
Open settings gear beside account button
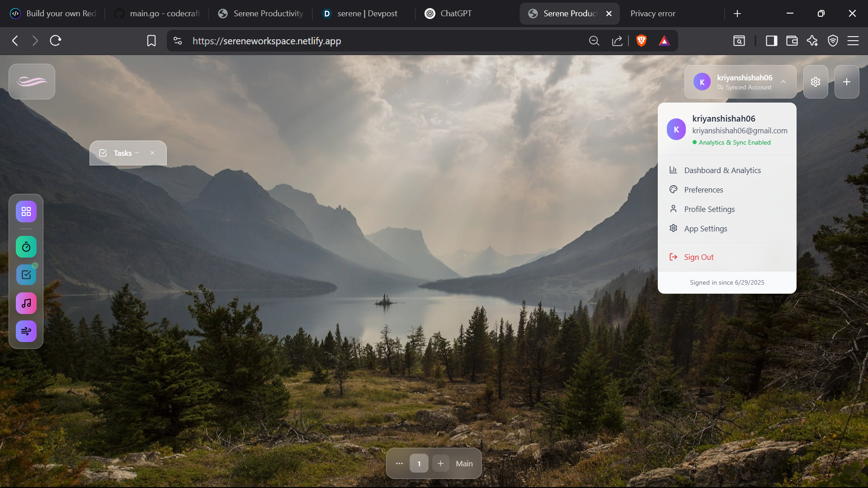pos(815,82)
